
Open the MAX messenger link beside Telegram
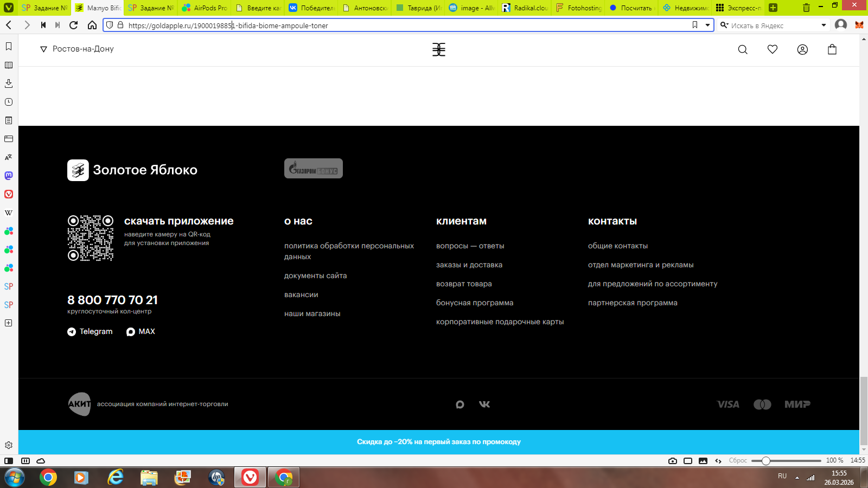point(141,332)
